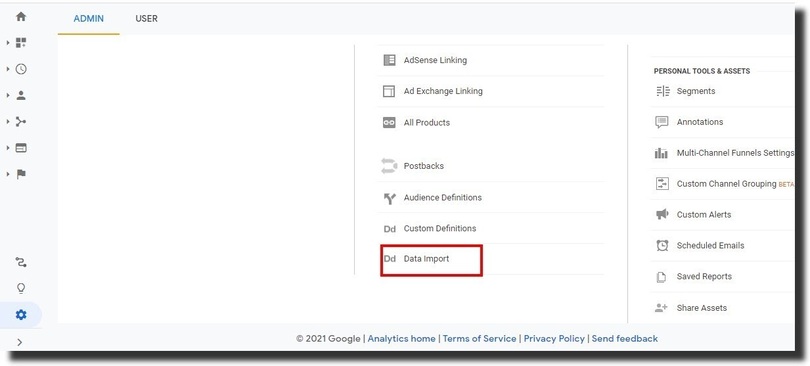The image size is (810, 366).
Task: Open the Home icon in sidebar
Action: click(21, 17)
